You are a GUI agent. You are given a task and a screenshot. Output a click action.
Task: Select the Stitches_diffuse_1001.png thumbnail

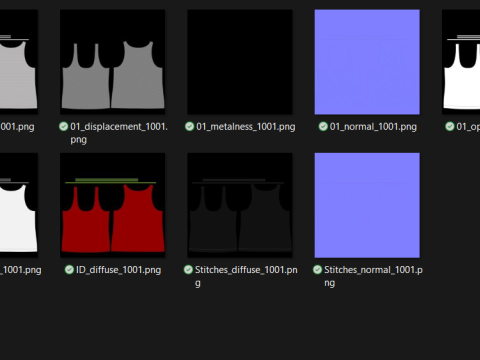(x=240, y=205)
